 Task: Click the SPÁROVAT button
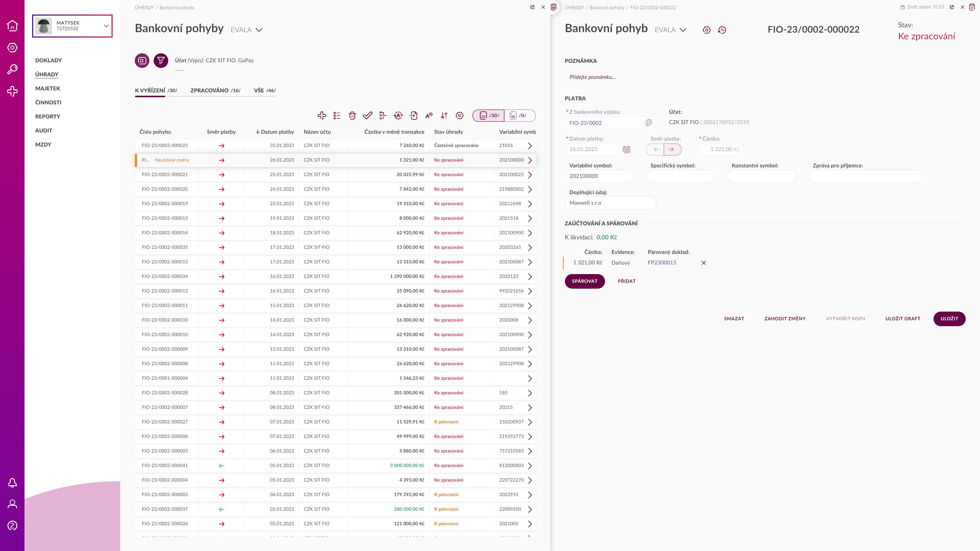coord(584,281)
